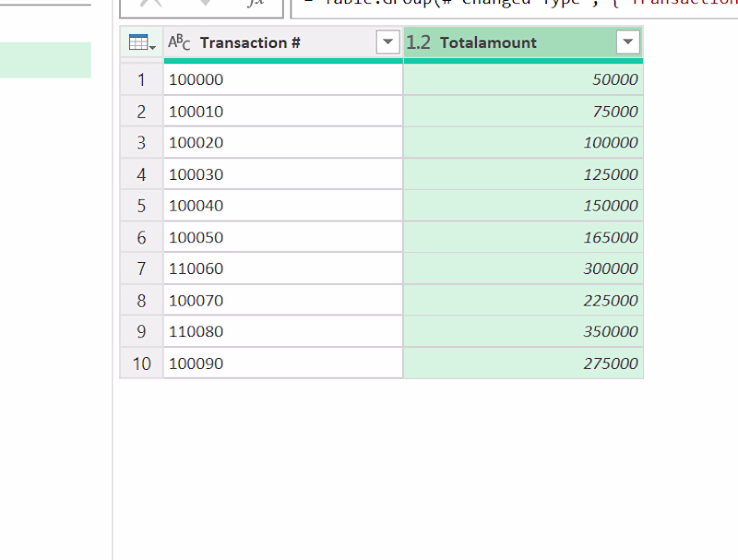
Task: Click the Totalamount cell showing 50000
Action: (x=523, y=79)
